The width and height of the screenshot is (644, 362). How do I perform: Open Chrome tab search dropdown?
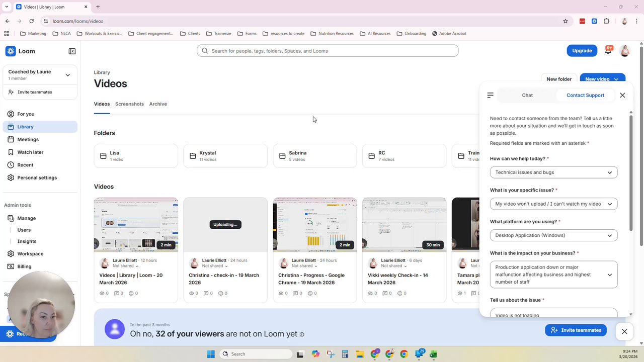coord(7,7)
